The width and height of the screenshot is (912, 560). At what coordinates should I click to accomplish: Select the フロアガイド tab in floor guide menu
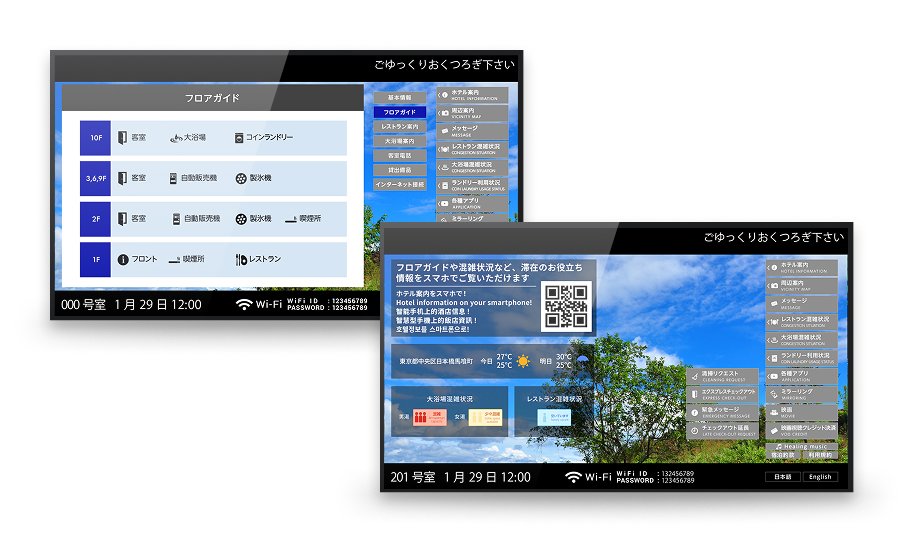tap(399, 112)
